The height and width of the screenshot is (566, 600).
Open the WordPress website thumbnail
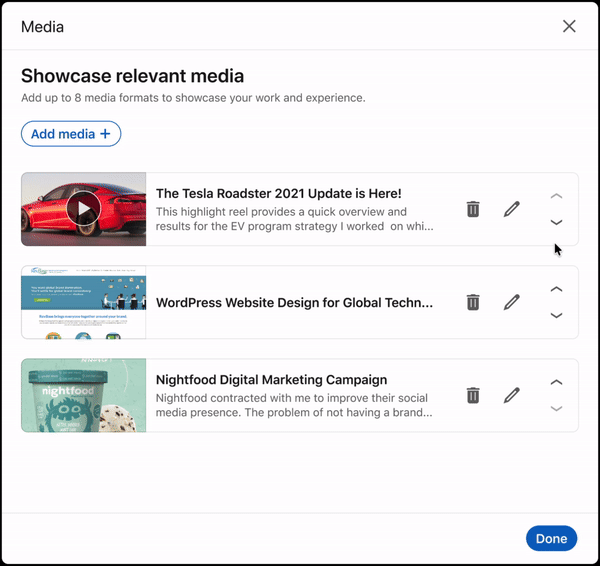83,302
